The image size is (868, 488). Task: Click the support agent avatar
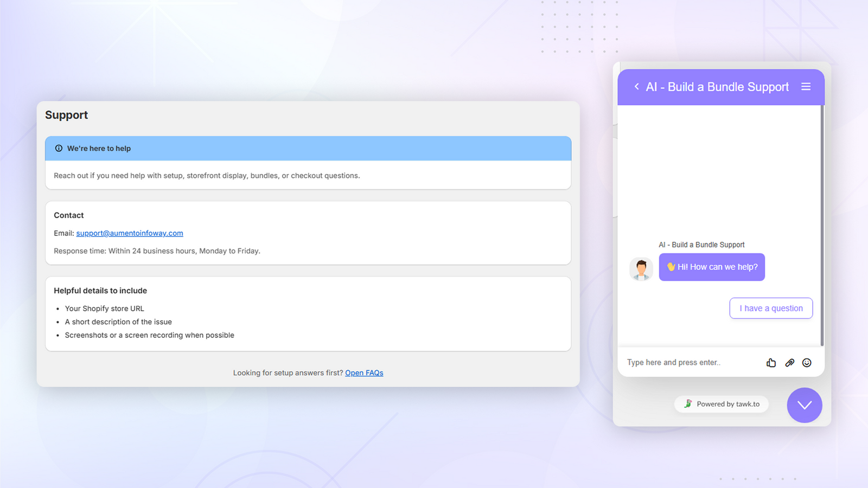[x=641, y=269]
